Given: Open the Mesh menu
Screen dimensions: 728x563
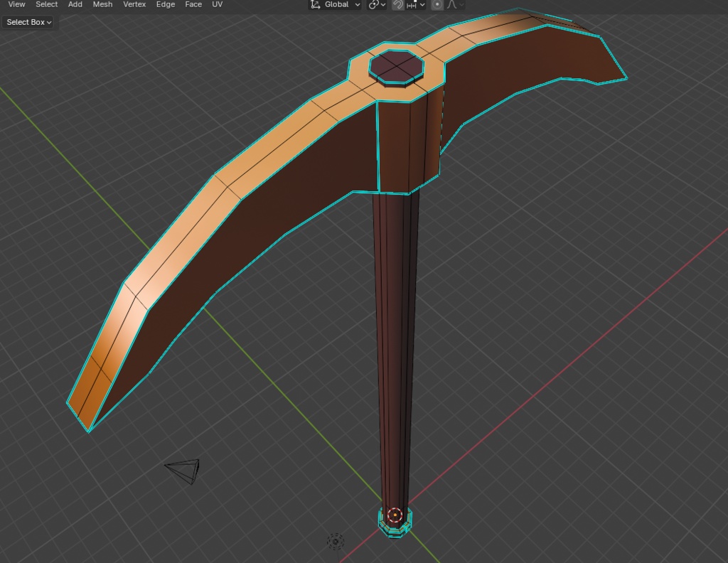Looking at the screenshot, I should tap(102, 4).
